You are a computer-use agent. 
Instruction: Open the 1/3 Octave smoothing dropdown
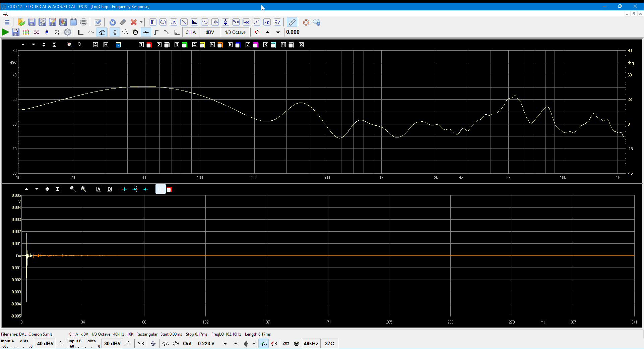coord(235,32)
